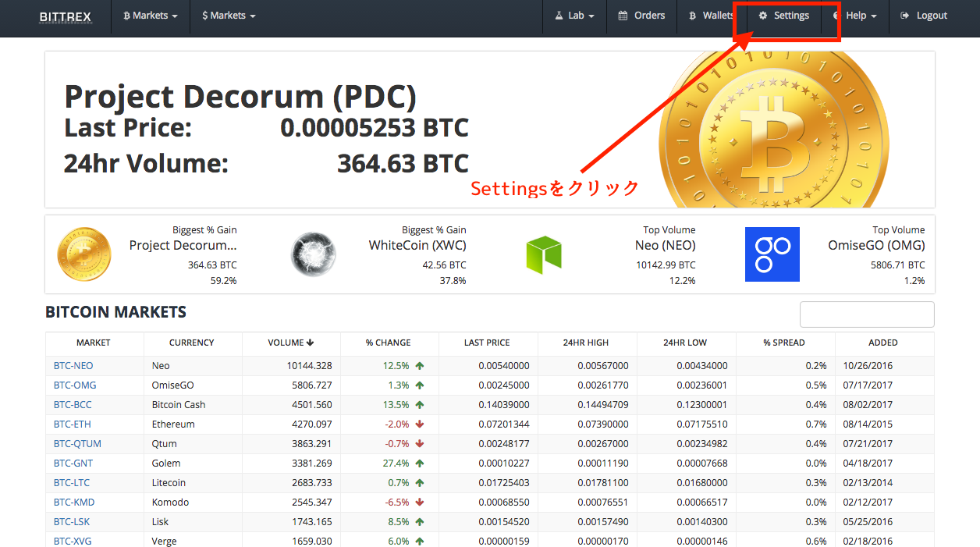The width and height of the screenshot is (980, 547).
Task: Click the added date '04/18/2017'
Action: 868,463
